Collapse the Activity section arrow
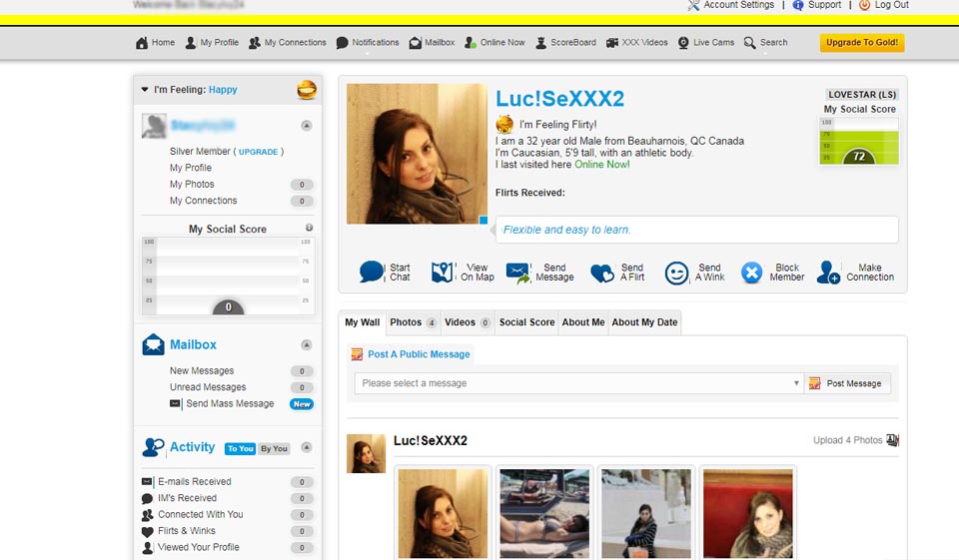Screen dimensions: 959x560 (x=307, y=447)
